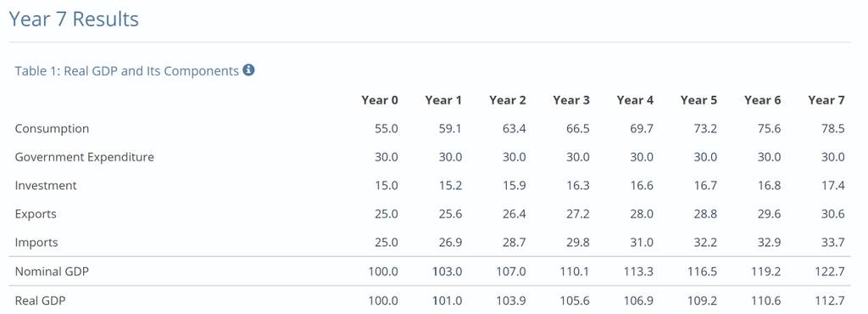Viewport: 868px width, 314px height.
Task: Click the Year 7 Consumption value 78.5
Action: point(833,129)
